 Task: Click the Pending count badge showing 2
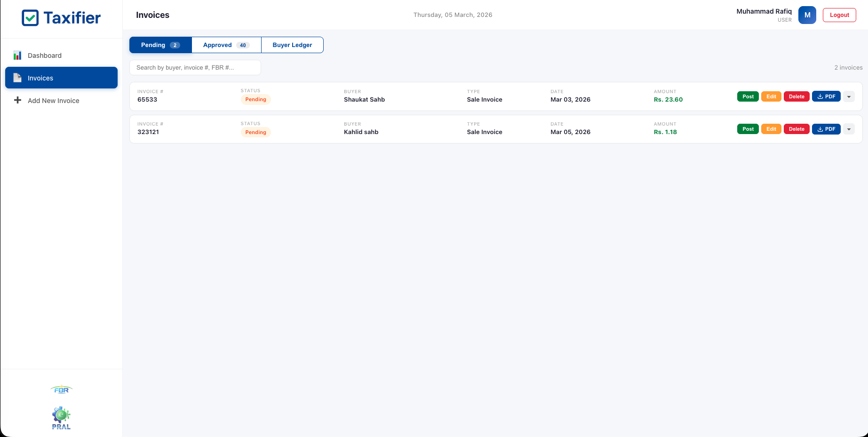click(175, 45)
